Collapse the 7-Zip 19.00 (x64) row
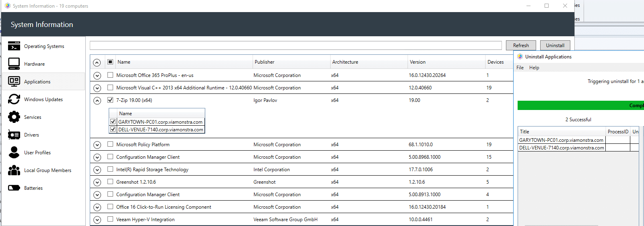This screenshot has height=226, width=644. tap(97, 100)
